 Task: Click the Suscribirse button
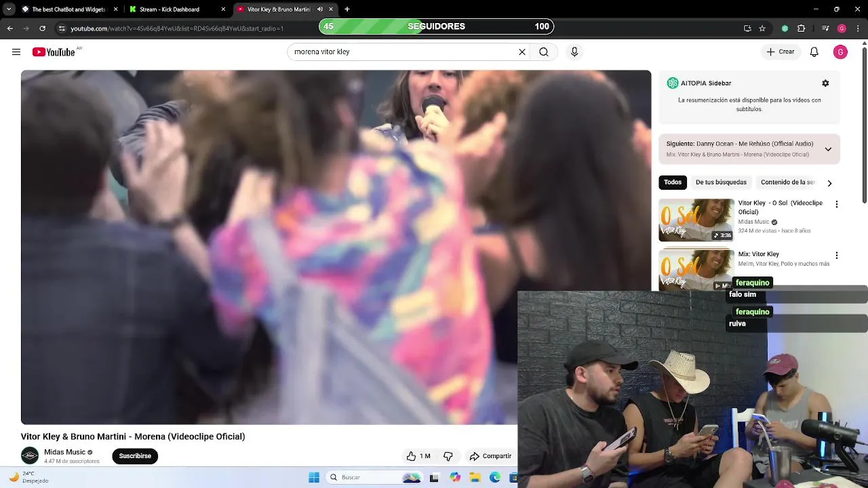click(x=135, y=456)
